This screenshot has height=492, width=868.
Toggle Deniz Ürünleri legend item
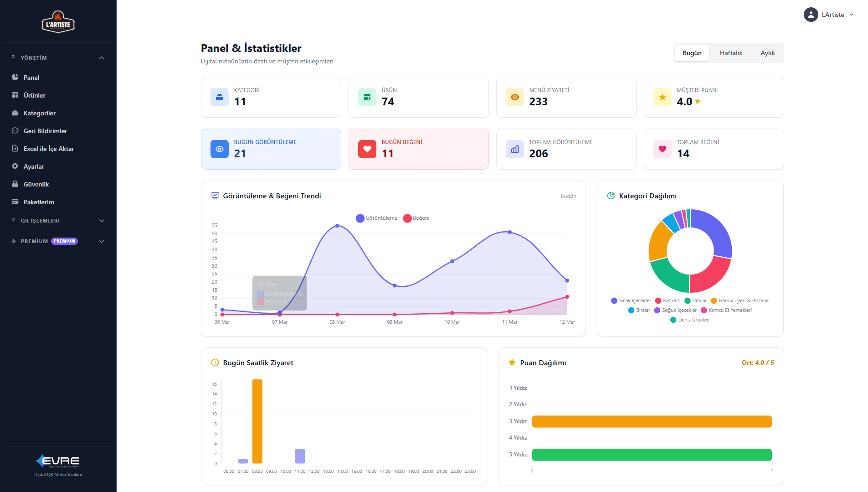(x=690, y=320)
